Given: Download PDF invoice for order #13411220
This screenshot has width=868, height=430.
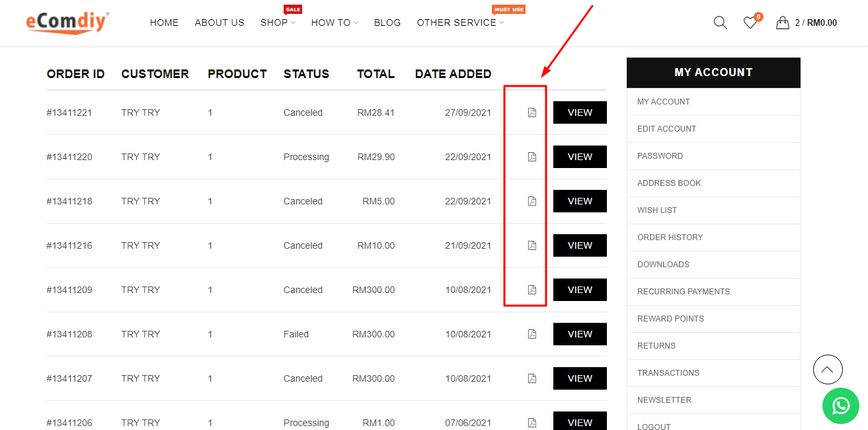Looking at the screenshot, I should pos(532,157).
